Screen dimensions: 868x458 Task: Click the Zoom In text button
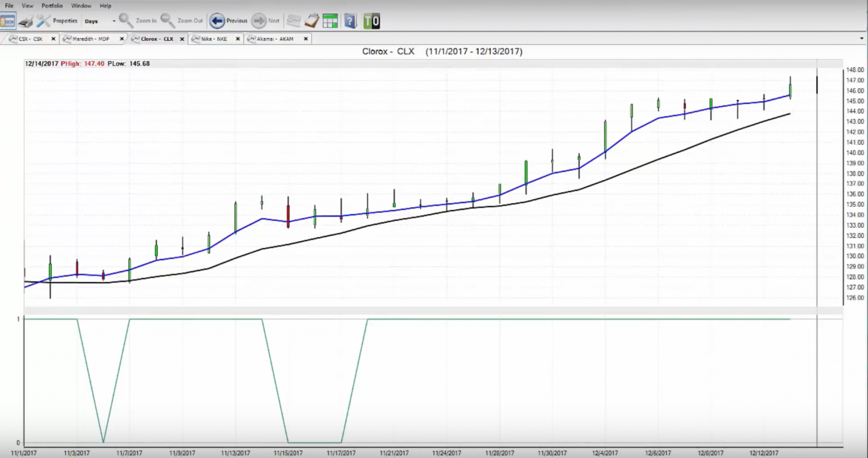(x=146, y=21)
